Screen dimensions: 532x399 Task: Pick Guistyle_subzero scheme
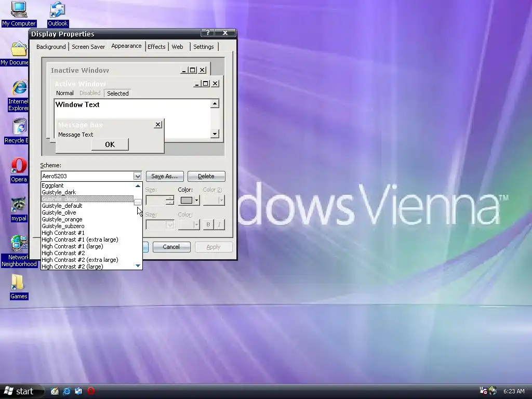(87, 227)
